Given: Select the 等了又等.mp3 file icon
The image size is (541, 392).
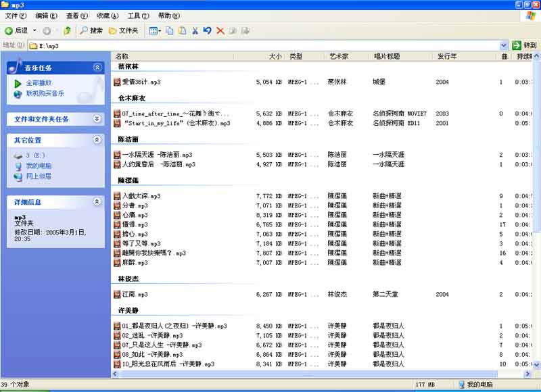Looking at the screenshot, I should tap(117, 244).
